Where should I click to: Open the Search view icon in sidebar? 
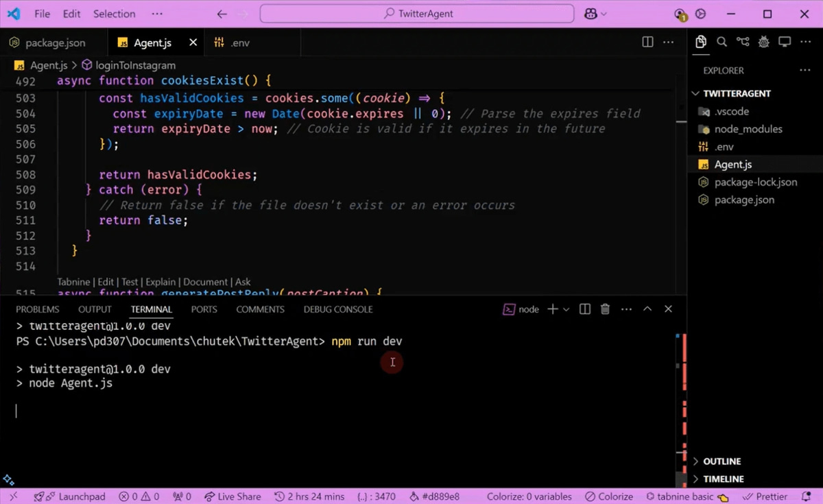click(721, 43)
